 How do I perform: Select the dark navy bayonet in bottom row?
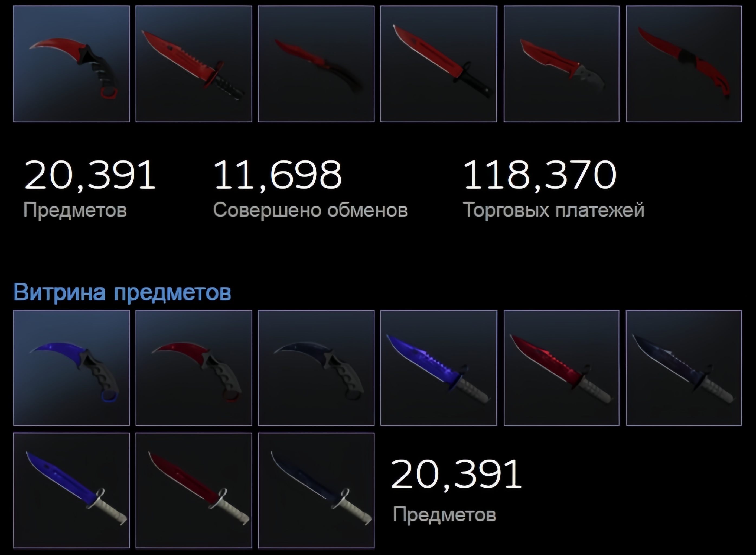316,491
